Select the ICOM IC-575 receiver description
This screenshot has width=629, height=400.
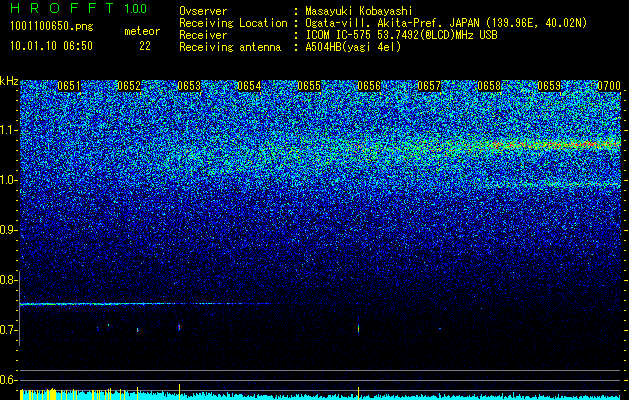pyautogui.click(x=402, y=35)
